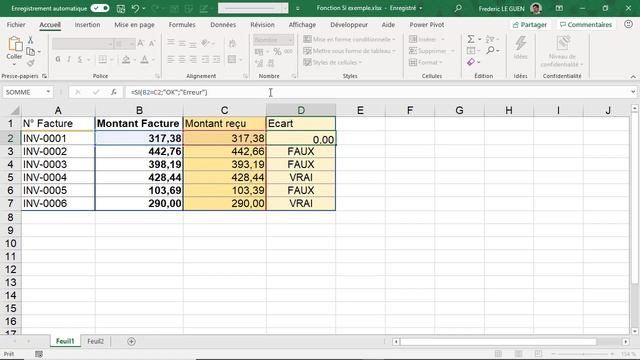
Task: Select the Select All corner triangle
Action: (15, 111)
